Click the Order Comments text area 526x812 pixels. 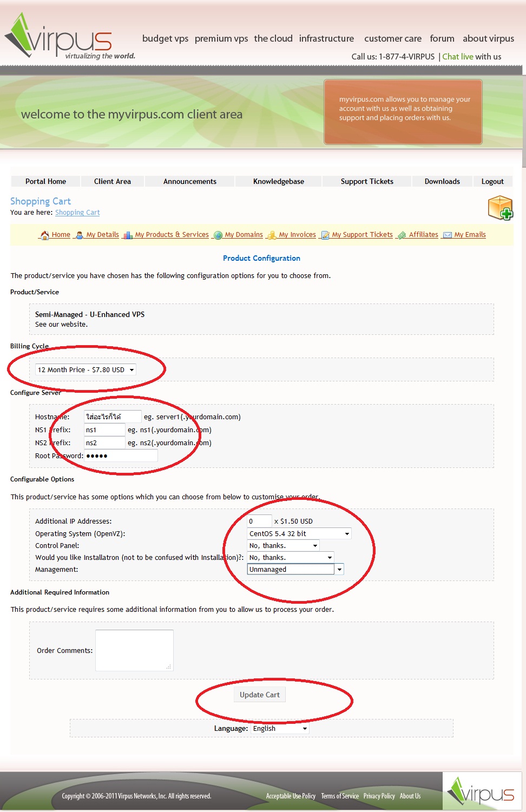(x=134, y=650)
